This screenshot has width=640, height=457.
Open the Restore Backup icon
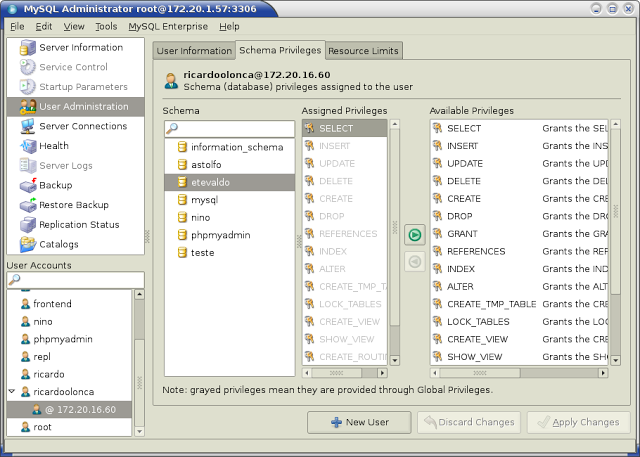[28, 205]
